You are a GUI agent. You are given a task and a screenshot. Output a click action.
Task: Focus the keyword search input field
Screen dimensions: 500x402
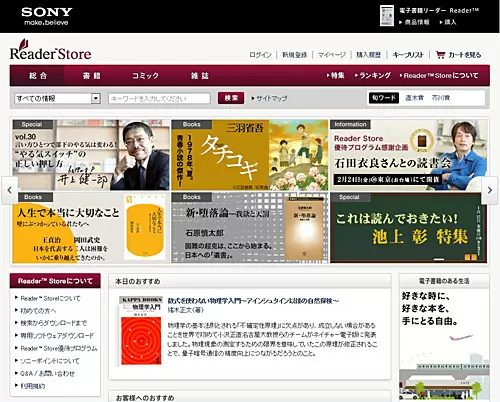[x=159, y=98]
